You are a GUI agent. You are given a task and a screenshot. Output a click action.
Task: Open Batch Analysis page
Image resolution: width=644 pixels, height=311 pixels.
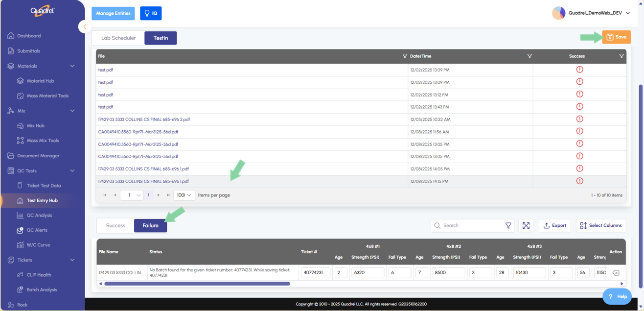point(42,290)
